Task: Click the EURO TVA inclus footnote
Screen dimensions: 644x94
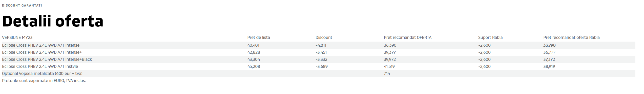Action: pos(44,81)
